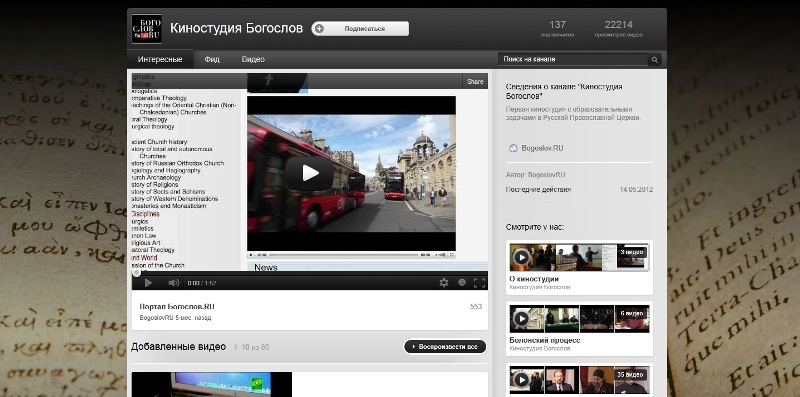Click the subscriber count 137
Viewport: 800px width, 397px height.
[557, 24]
